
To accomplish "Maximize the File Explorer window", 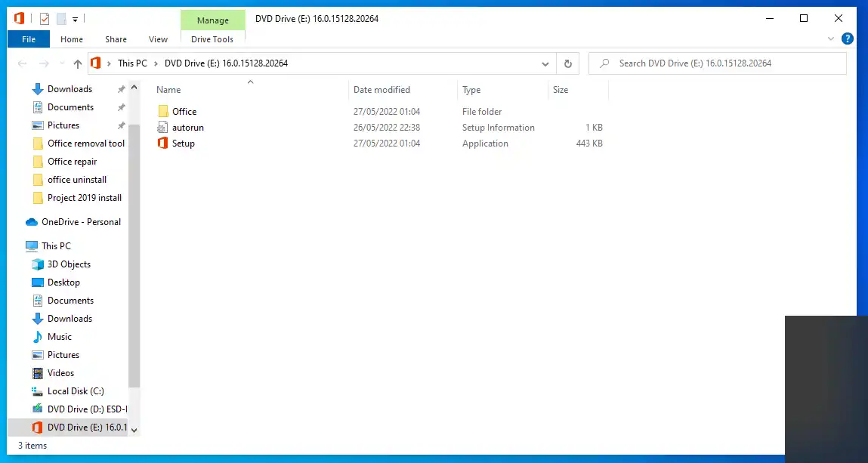I will coord(804,19).
